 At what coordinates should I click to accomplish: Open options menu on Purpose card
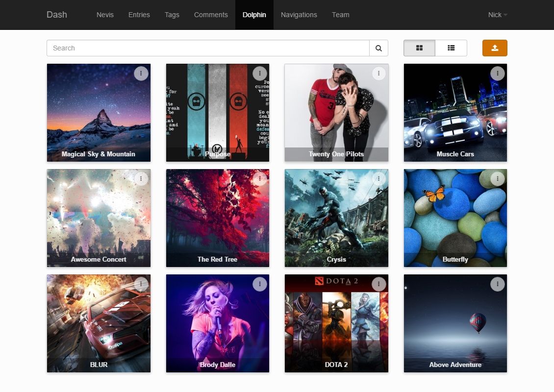coord(260,73)
